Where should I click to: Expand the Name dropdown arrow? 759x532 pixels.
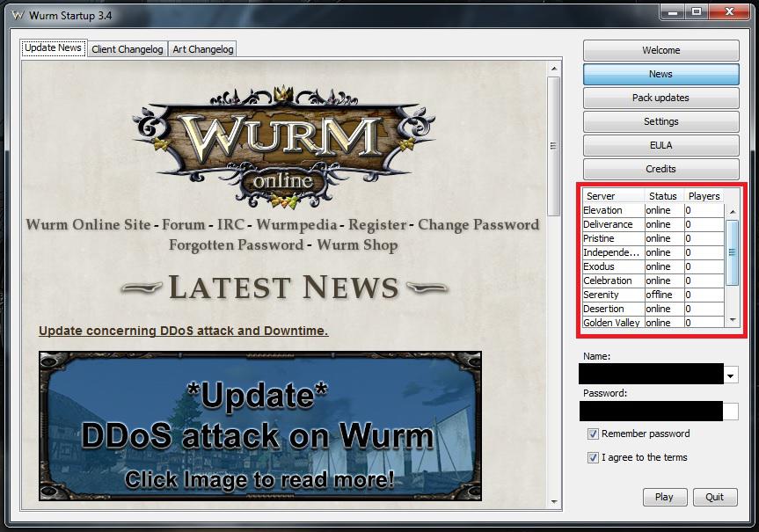[731, 375]
